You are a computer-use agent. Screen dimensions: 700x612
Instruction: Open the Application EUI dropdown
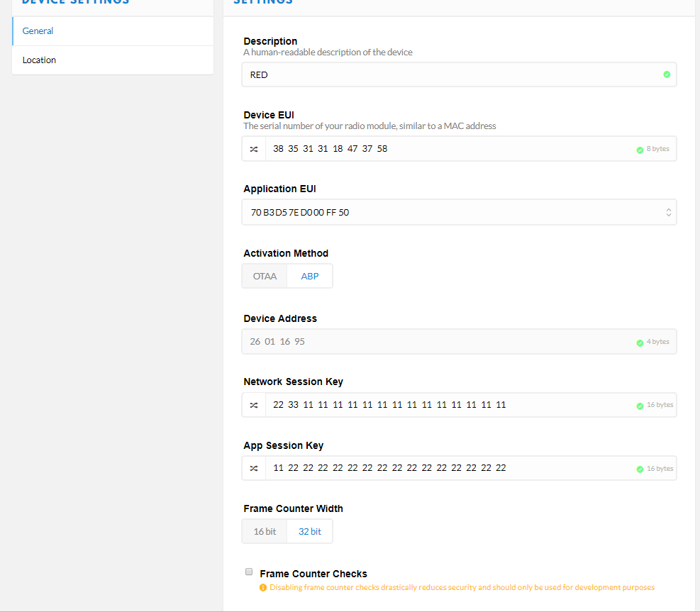tap(458, 212)
